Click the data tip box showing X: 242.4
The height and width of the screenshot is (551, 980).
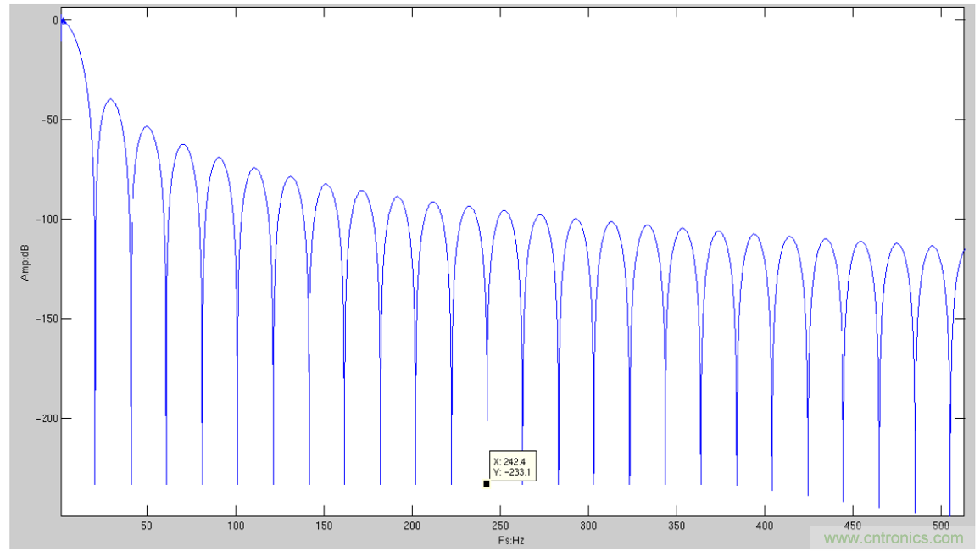(513, 466)
